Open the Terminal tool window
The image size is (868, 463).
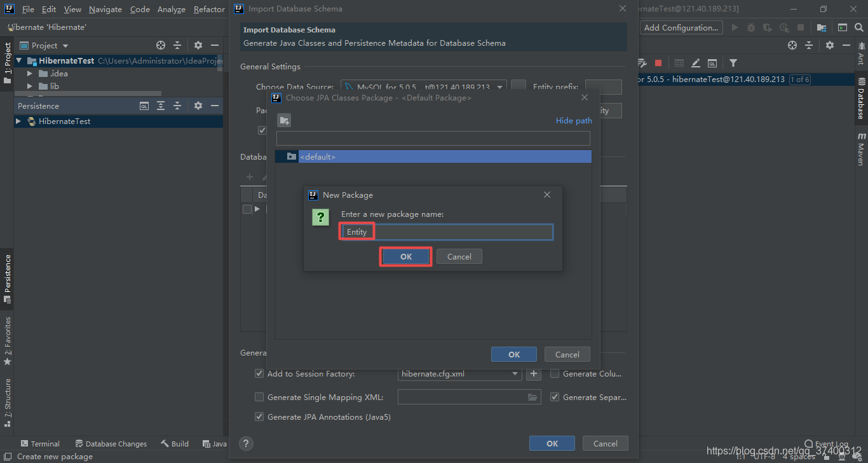pos(40,443)
